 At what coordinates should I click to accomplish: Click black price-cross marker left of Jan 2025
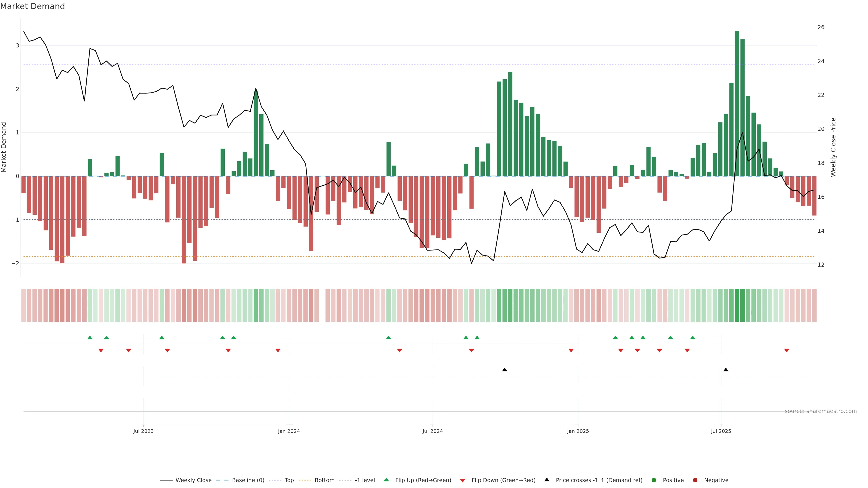pyautogui.click(x=505, y=370)
